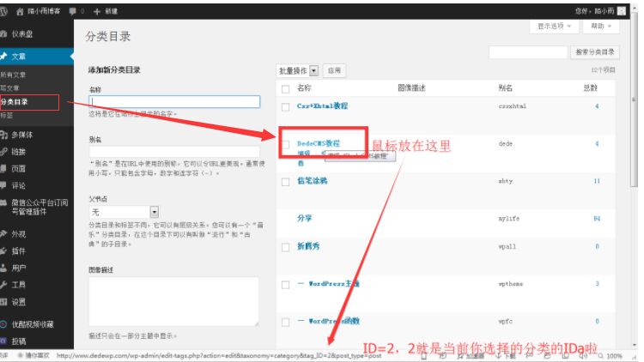
Task: Open the 外观 appearance sidebar item
Action: (18, 233)
